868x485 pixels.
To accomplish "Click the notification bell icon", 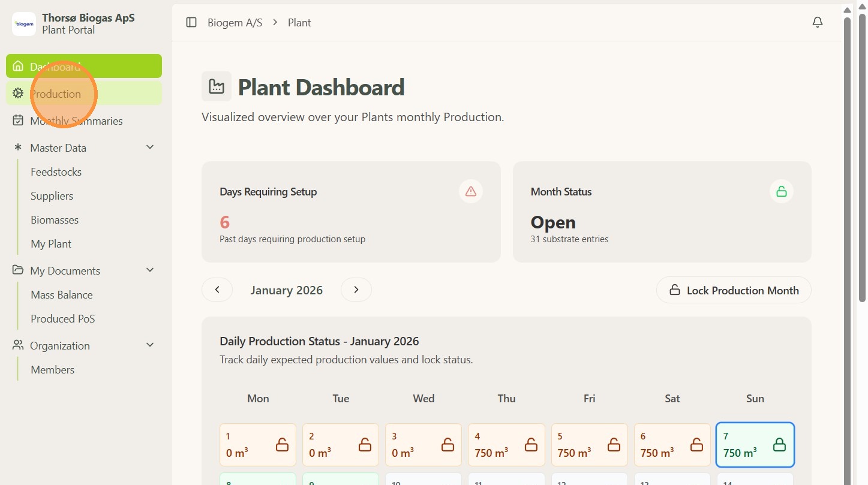I will pos(817,22).
